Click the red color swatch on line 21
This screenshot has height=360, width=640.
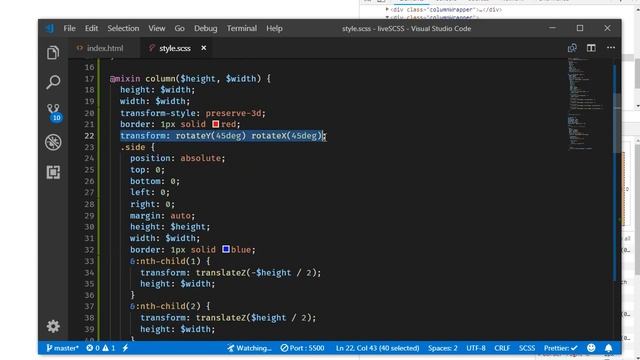point(216,124)
